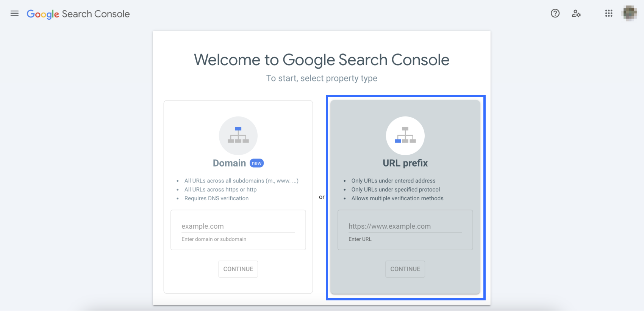Click the blue "new" badge beside Domain
The height and width of the screenshot is (311, 644).
257,163
